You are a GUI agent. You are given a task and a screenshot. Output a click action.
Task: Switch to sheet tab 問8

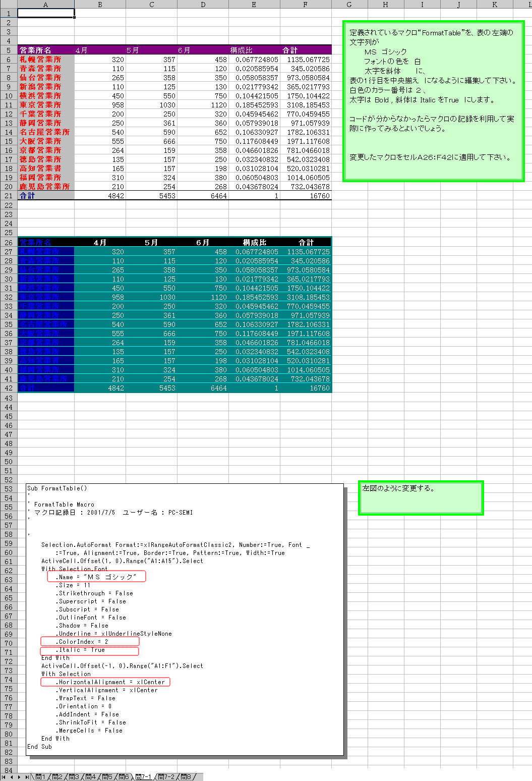click(186, 777)
